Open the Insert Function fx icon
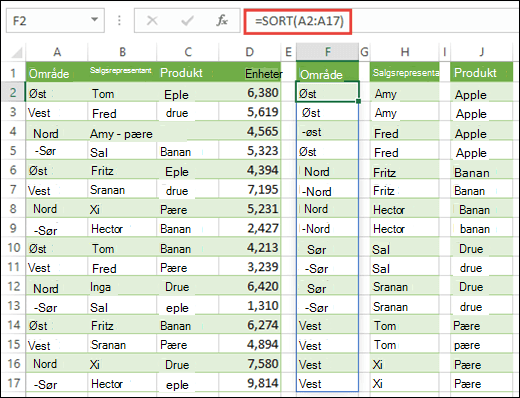 pos(222,21)
